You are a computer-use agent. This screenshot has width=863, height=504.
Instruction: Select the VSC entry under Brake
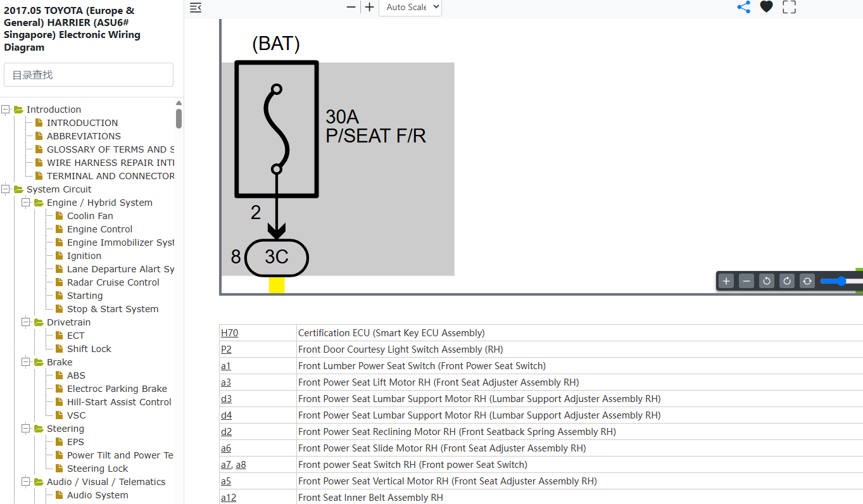pyautogui.click(x=76, y=415)
